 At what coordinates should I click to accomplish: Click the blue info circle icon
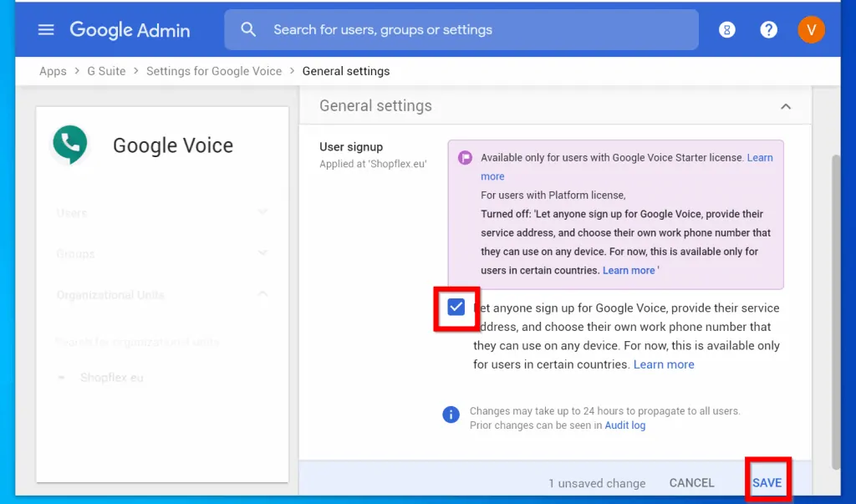pos(451,415)
